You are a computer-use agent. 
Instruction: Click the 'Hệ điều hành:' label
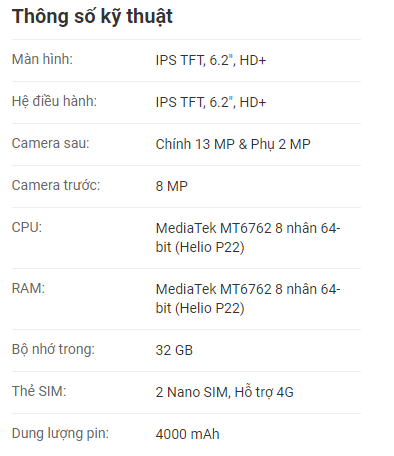54,101
